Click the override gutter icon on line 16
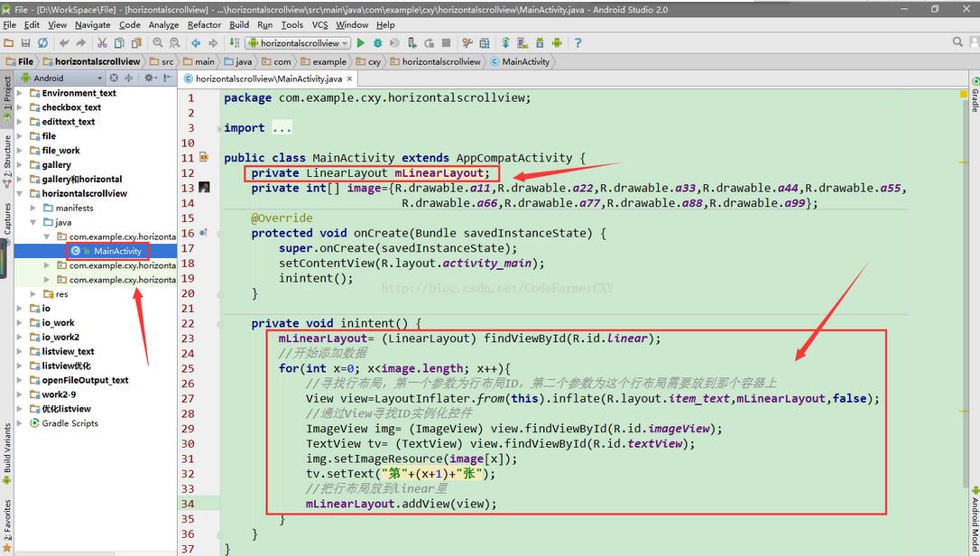Image resolution: width=980 pixels, height=556 pixels. tap(203, 233)
